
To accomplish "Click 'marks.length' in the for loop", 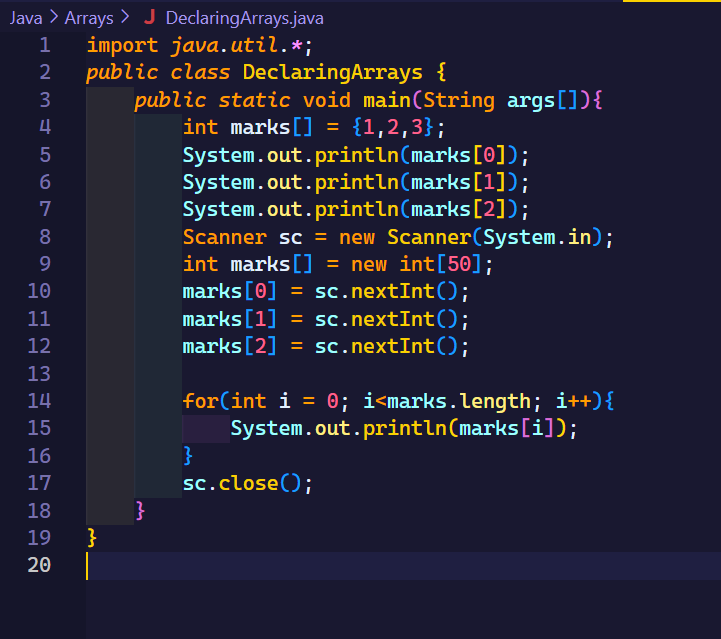I will tap(459, 401).
